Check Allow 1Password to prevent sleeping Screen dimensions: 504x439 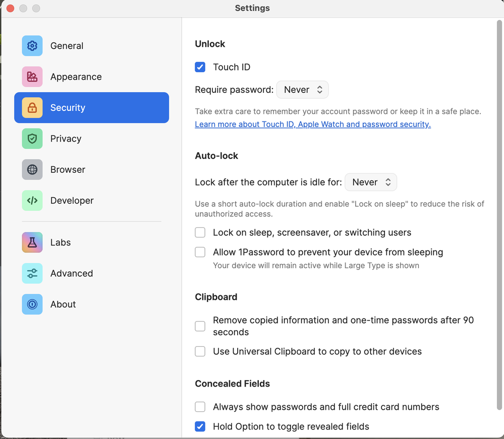(200, 252)
